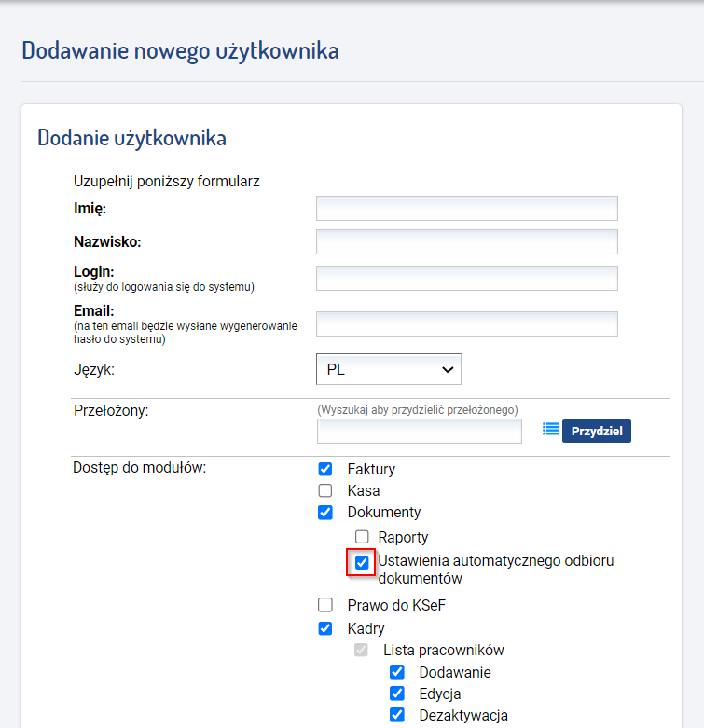Click the Dodanie użytkownika heading
704x728 pixels.
[x=131, y=138]
